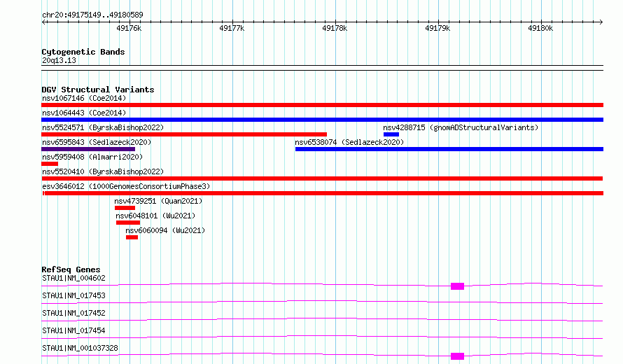Open the nsv5524571 (ByrskaBishop2022) label

pos(103,127)
